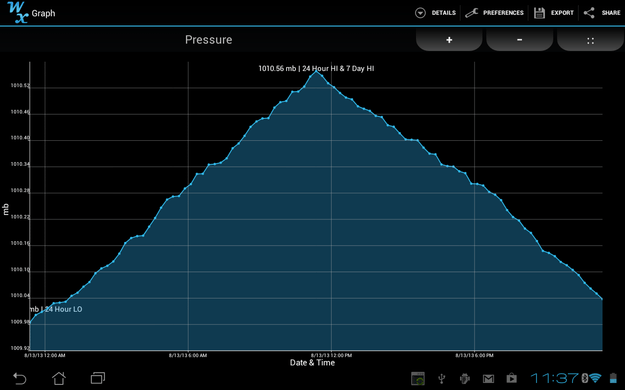The image size is (625, 390).
Task: Reset zoom with the four-dots button
Action: click(590, 40)
